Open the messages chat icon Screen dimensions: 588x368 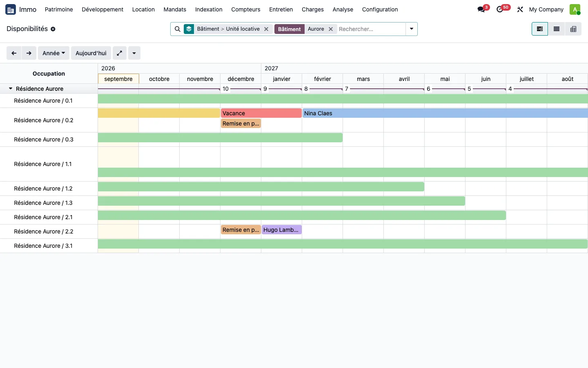pos(481,9)
